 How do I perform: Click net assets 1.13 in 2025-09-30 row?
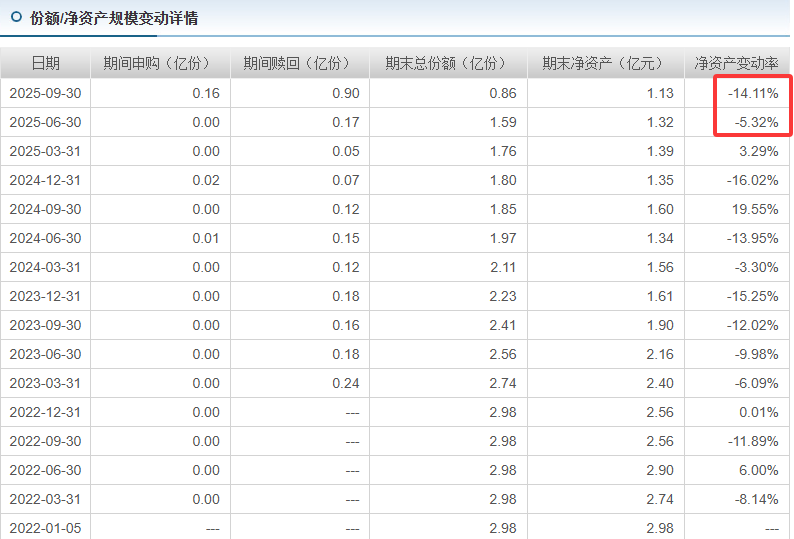point(660,93)
